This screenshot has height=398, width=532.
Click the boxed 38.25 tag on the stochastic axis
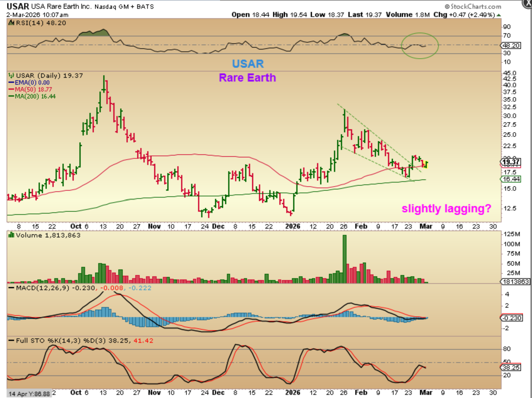[511, 367]
